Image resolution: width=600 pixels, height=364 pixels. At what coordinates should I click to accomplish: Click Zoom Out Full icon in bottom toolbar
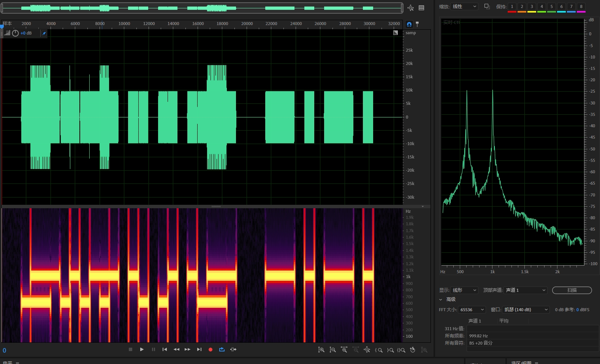click(367, 350)
